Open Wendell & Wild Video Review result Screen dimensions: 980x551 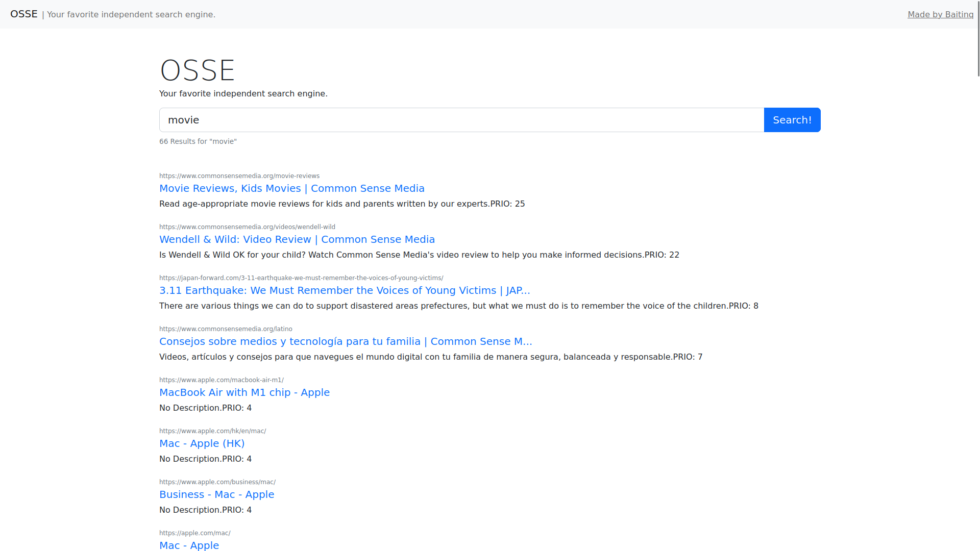(297, 239)
